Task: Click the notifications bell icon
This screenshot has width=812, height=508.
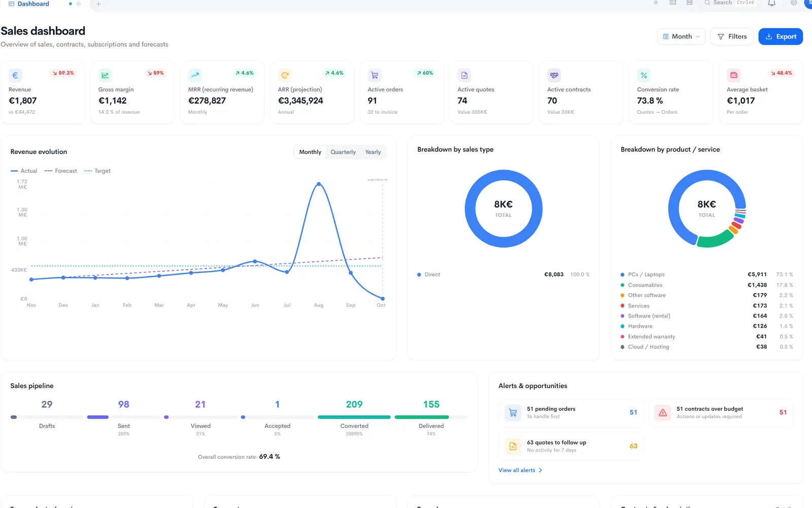Action: pos(771,3)
